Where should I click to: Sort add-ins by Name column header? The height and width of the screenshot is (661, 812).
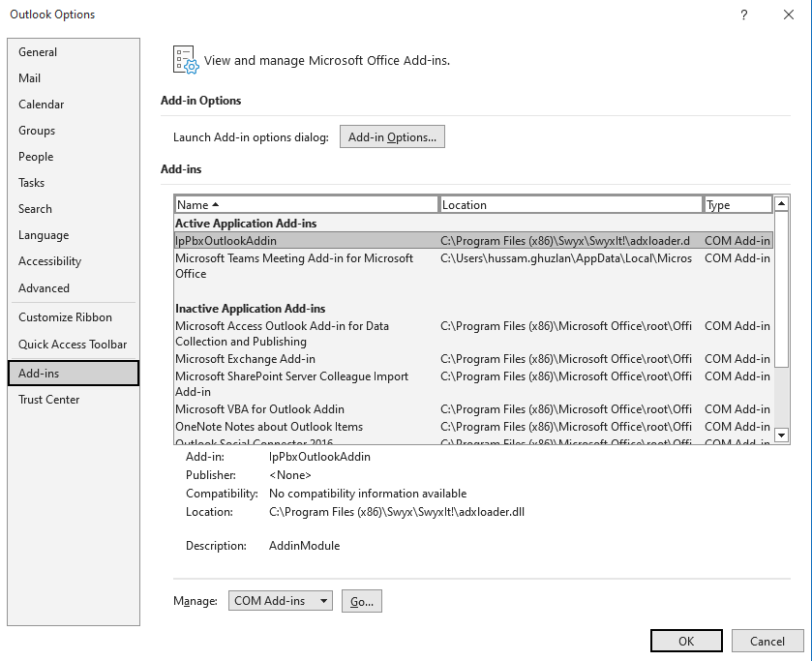coord(306,205)
